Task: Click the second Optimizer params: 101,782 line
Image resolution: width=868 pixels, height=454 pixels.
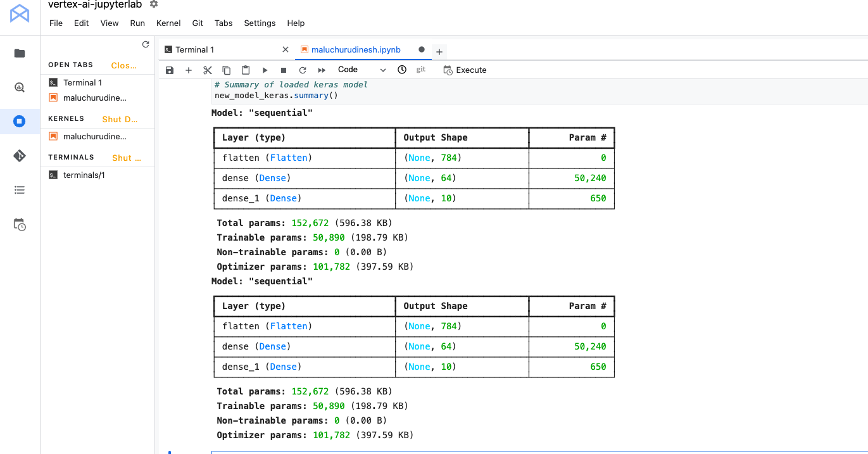Action: tap(315, 435)
